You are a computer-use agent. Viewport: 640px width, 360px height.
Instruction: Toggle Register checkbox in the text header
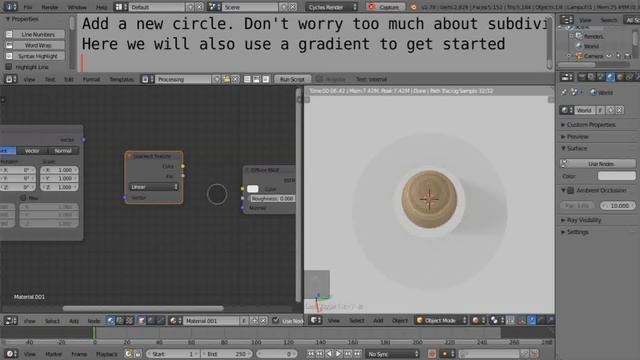(319, 79)
